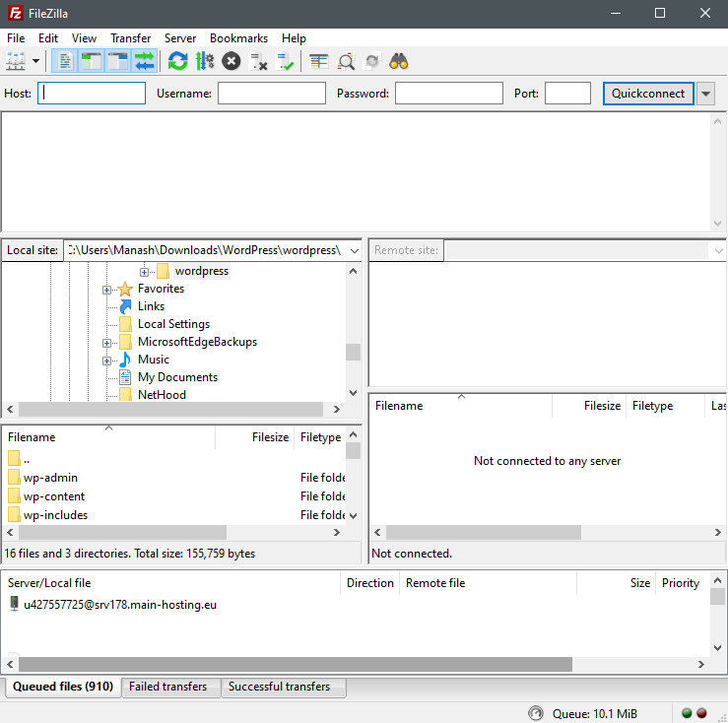
Task: Sort local files by Filename column
Action: pos(109,437)
